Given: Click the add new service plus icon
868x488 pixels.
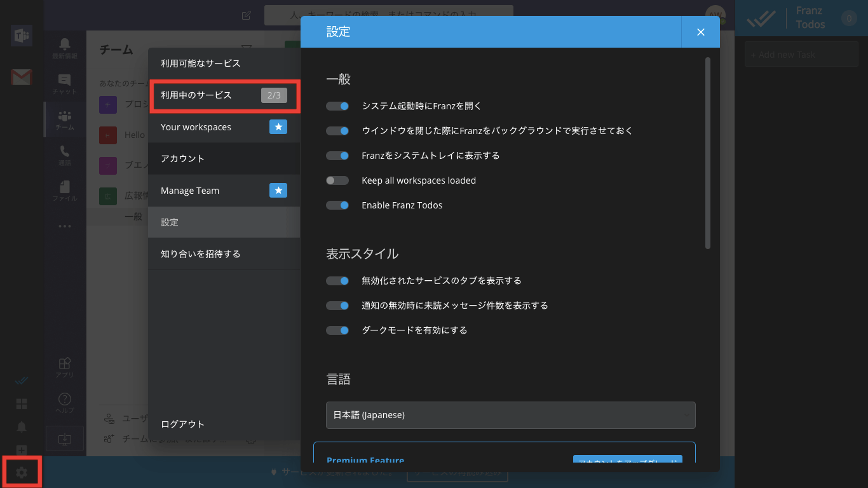Looking at the screenshot, I should tap(21, 450).
